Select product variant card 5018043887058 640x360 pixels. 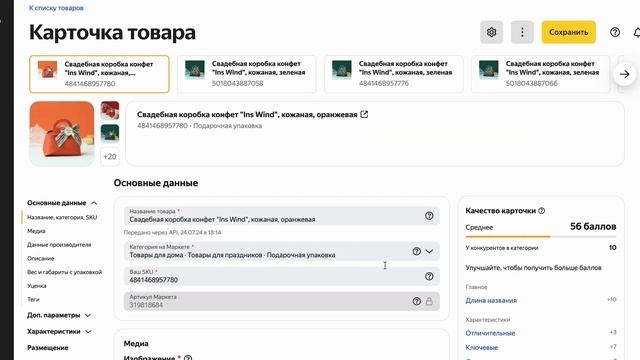[247, 74]
